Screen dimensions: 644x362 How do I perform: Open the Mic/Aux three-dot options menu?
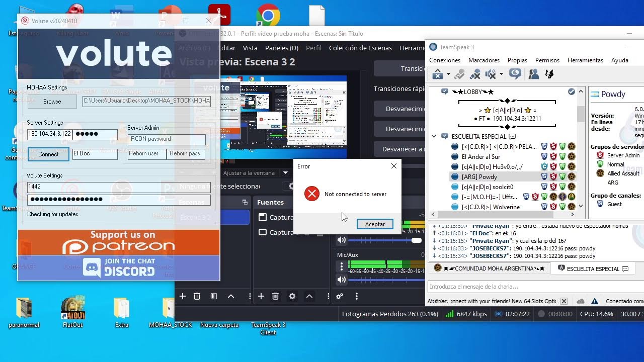(x=342, y=265)
